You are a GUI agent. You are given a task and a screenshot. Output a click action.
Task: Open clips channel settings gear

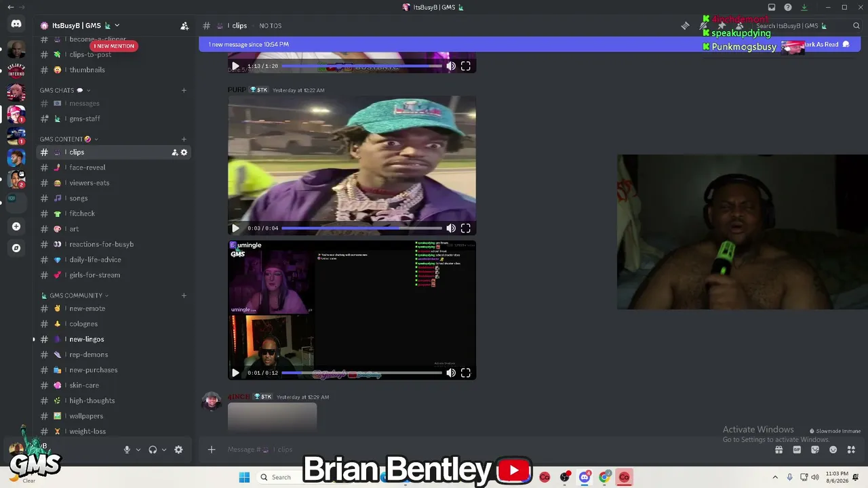[x=184, y=152]
